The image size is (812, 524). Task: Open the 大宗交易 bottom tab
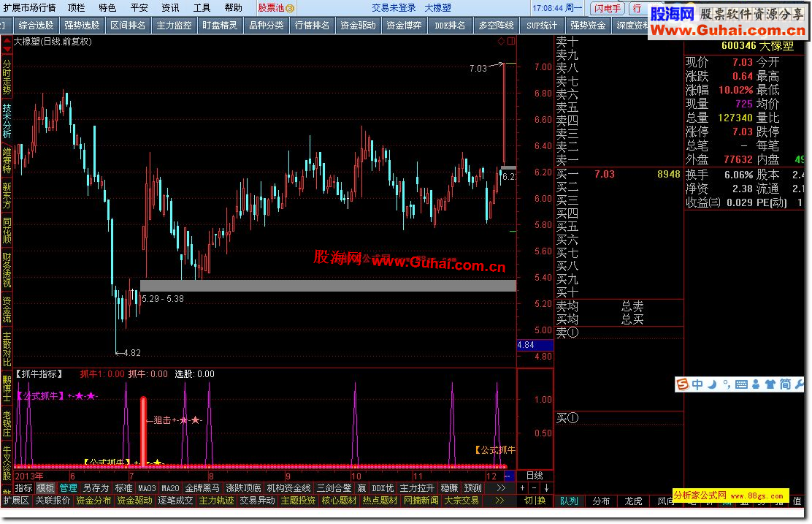pyautogui.click(x=461, y=501)
